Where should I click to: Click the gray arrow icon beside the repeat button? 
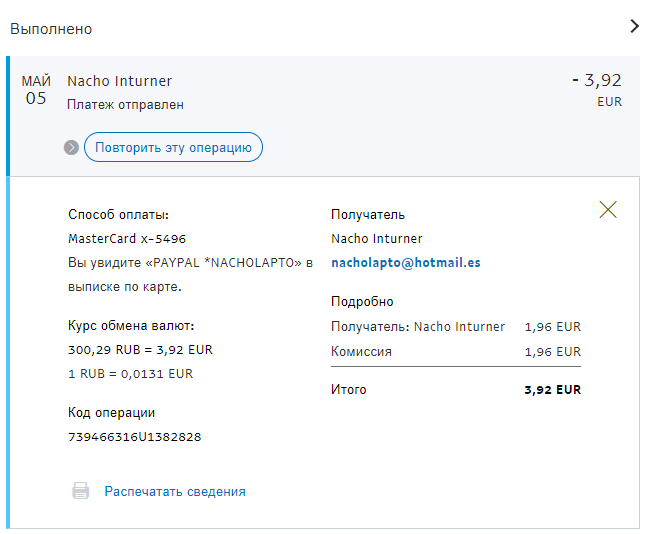point(71,148)
